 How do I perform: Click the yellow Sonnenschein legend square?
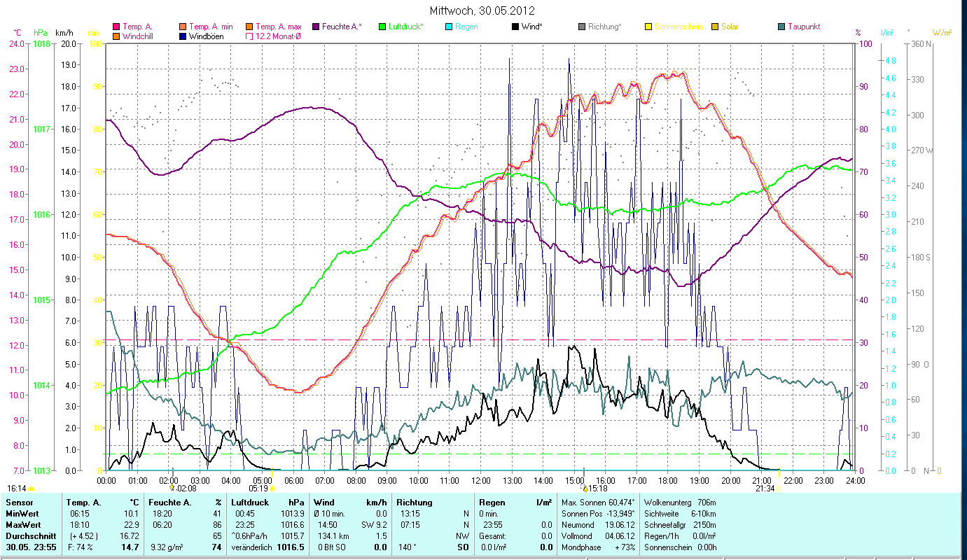pos(648,27)
